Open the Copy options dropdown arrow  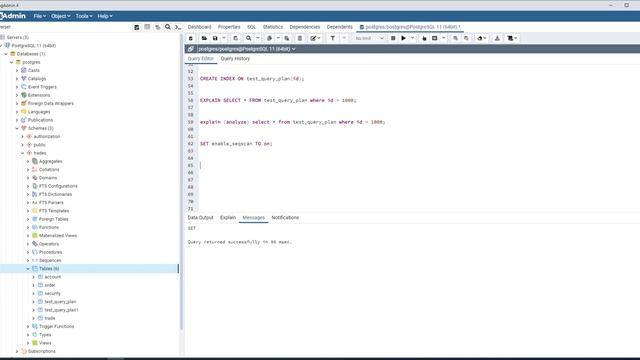click(278, 38)
